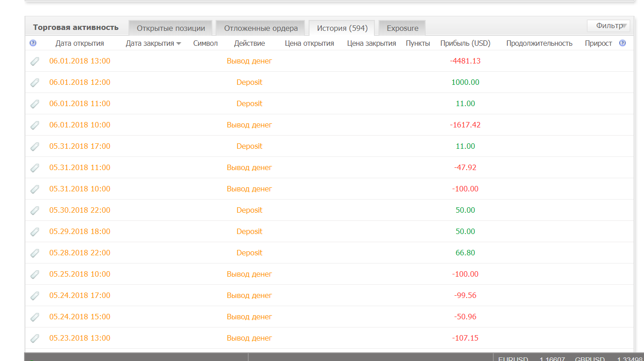Click Вывод денег in the 05.25.2018 10:00 row
Viewport: 644px width, 361px height.
(250, 274)
